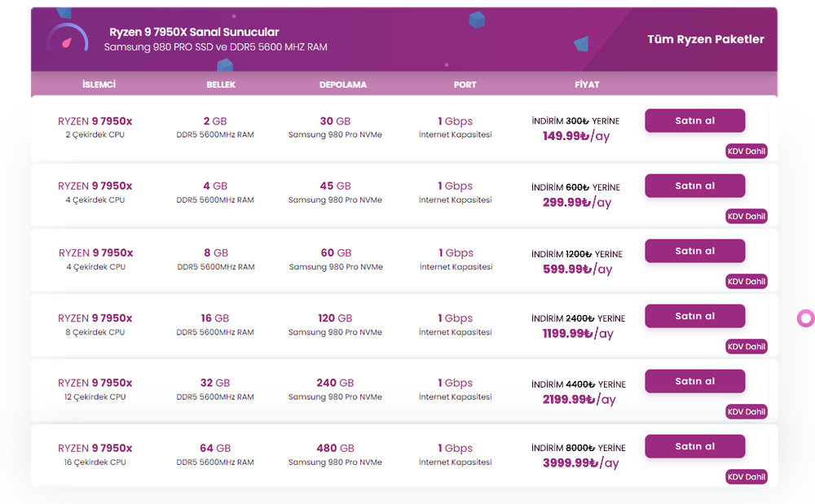Click KDV Dahil badge on 3999.99₺ plan
815x504 pixels.
pos(747,477)
